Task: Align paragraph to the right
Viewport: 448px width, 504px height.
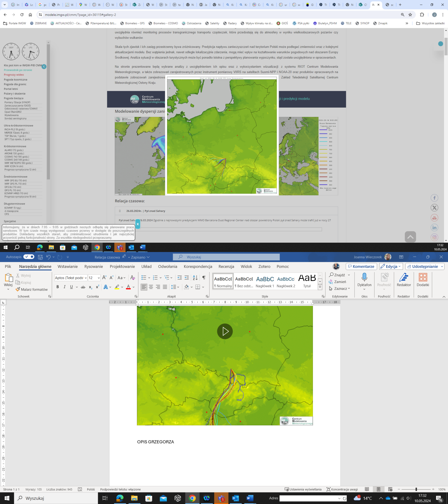Action: [158, 287]
